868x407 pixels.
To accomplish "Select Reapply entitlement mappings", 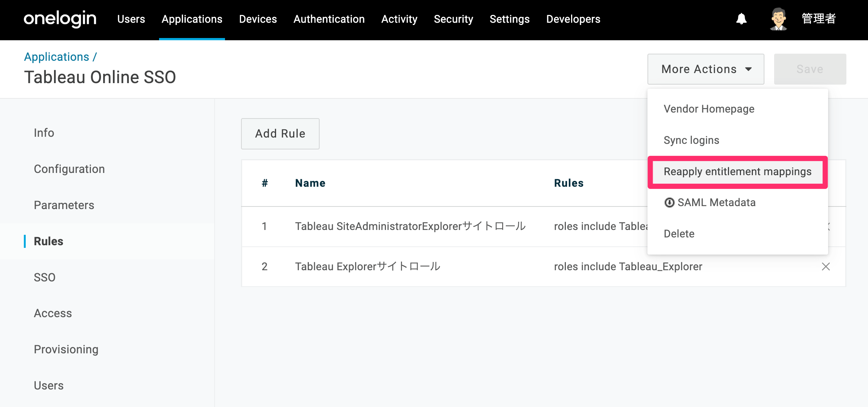I will pyautogui.click(x=737, y=171).
